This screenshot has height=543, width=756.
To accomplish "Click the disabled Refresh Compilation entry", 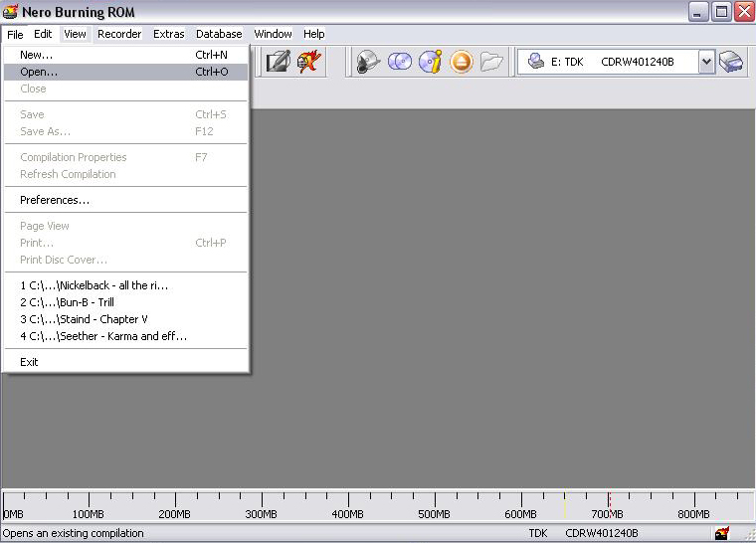I will (126, 174).
